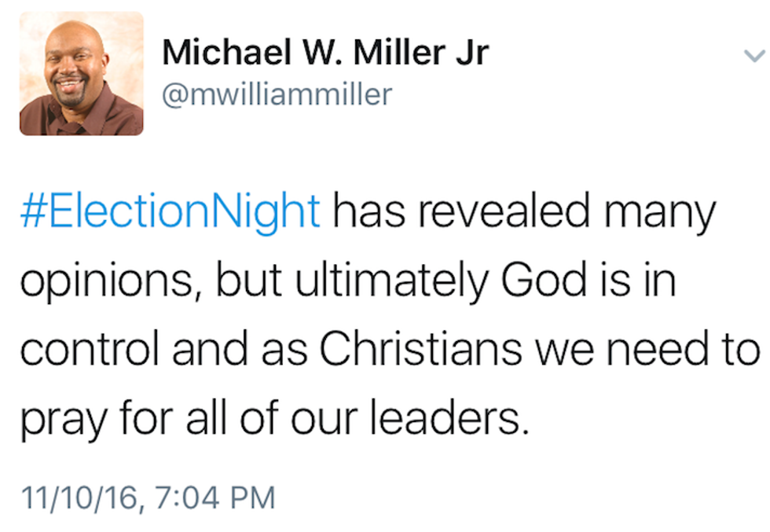Viewport: 770px width, 532px height.
Task: Open Michael W. Miller Jr's profile photo
Action: click(x=82, y=74)
